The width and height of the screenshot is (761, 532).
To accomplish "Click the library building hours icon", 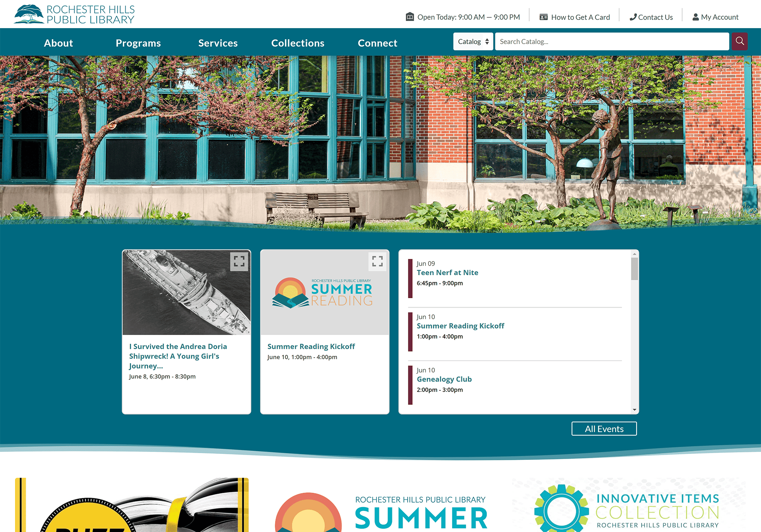I will 409,17.
